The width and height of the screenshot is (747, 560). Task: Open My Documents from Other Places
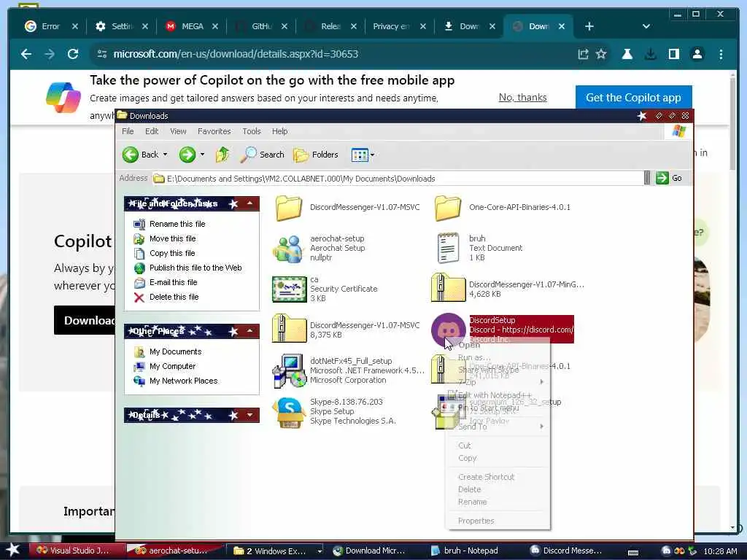[x=175, y=352]
